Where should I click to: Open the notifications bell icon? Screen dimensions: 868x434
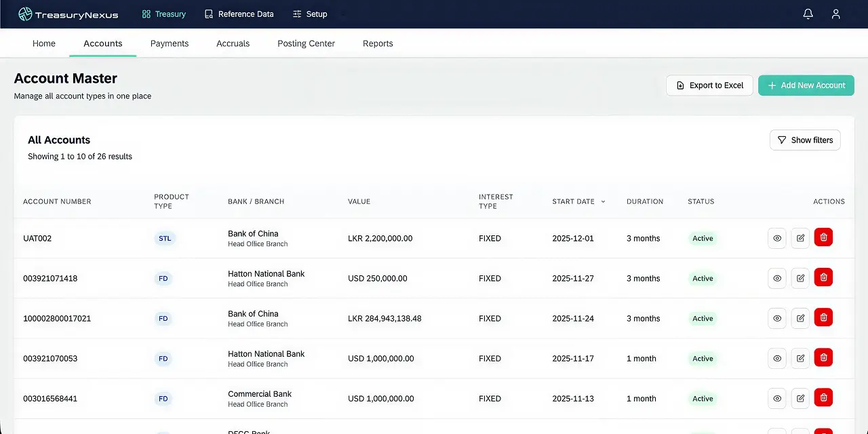(808, 14)
